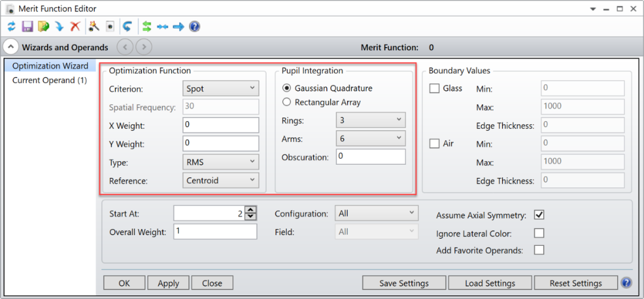This screenshot has height=299, width=644.
Task: Enable Ignore Lateral Color checkbox
Action: click(x=539, y=233)
